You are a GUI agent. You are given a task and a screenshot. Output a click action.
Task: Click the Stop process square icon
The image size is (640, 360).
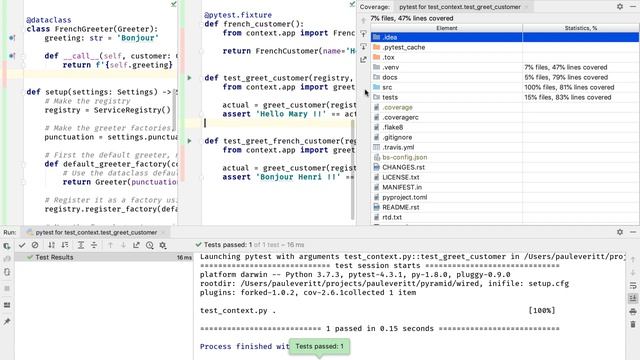pos(7,289)
